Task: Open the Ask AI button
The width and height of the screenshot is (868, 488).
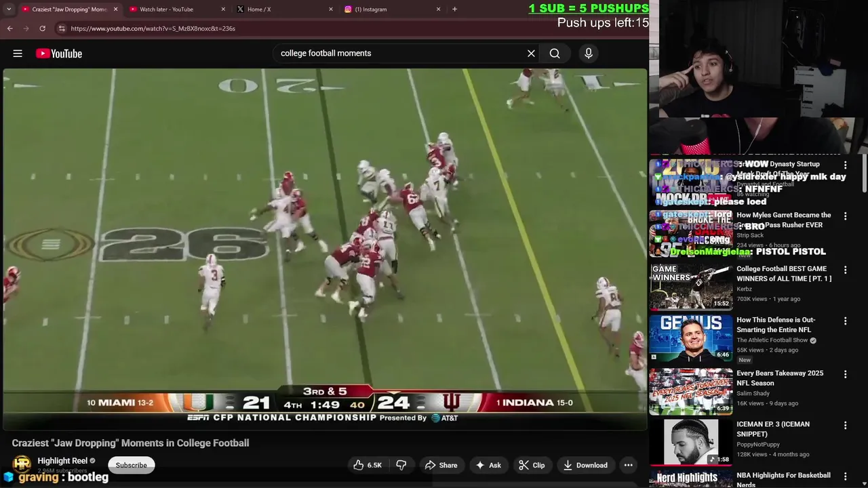Action: [x=488, y=465]
